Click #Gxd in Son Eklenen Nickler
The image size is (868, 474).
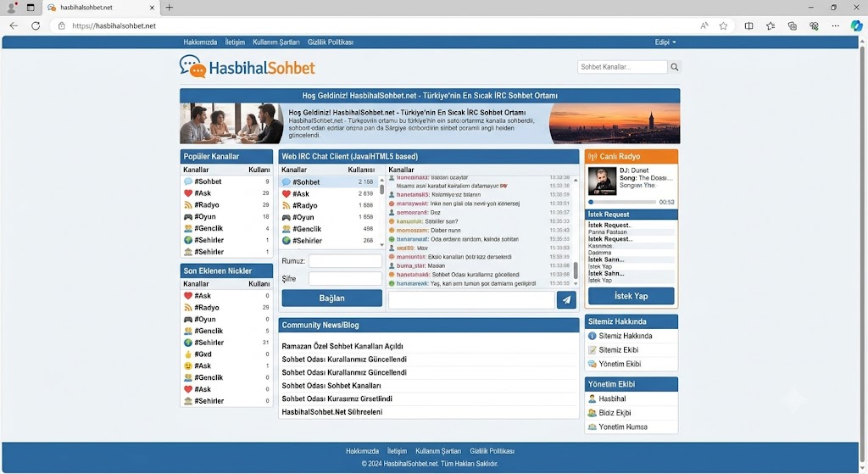[x=203, y=354]
